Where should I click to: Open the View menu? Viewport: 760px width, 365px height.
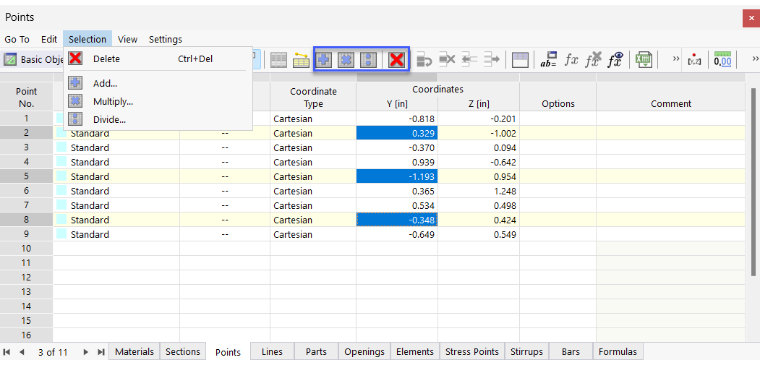pyautogui.click(x=127, y=39)
